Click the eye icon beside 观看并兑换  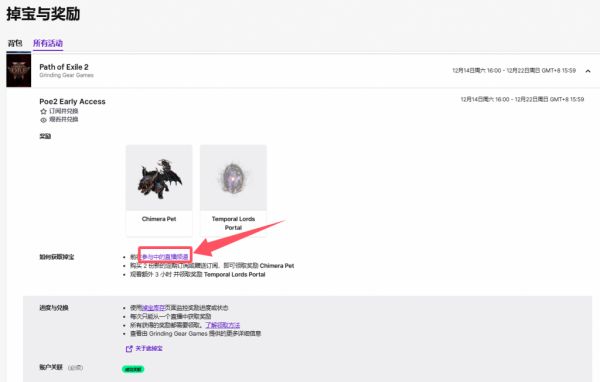click(43, 120)
